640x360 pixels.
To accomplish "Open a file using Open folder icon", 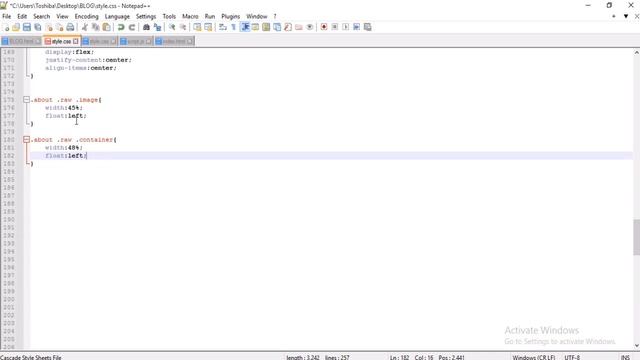I will (x=16, y=27).
